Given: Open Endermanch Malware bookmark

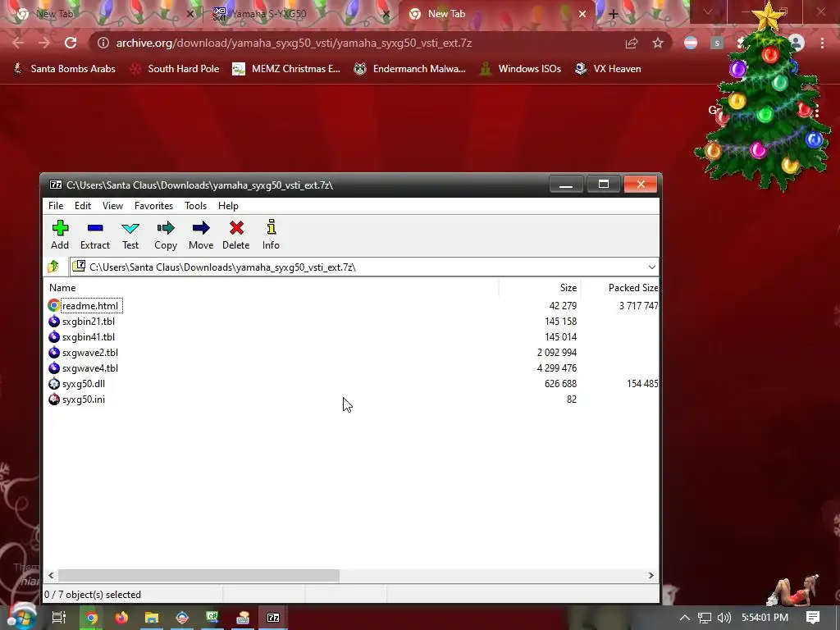Looking at the screenshot, I should point(410,69).
